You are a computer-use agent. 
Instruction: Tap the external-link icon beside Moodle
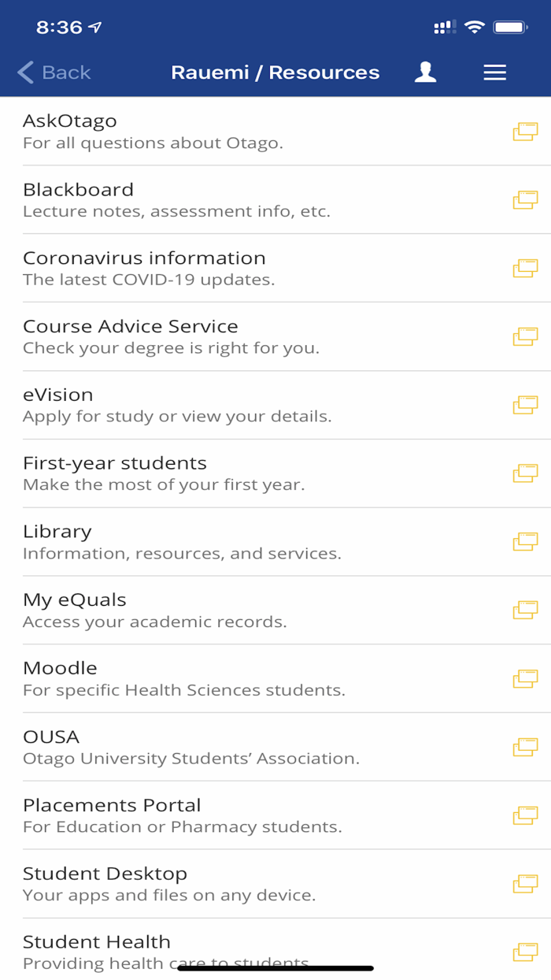pos(524,679)
